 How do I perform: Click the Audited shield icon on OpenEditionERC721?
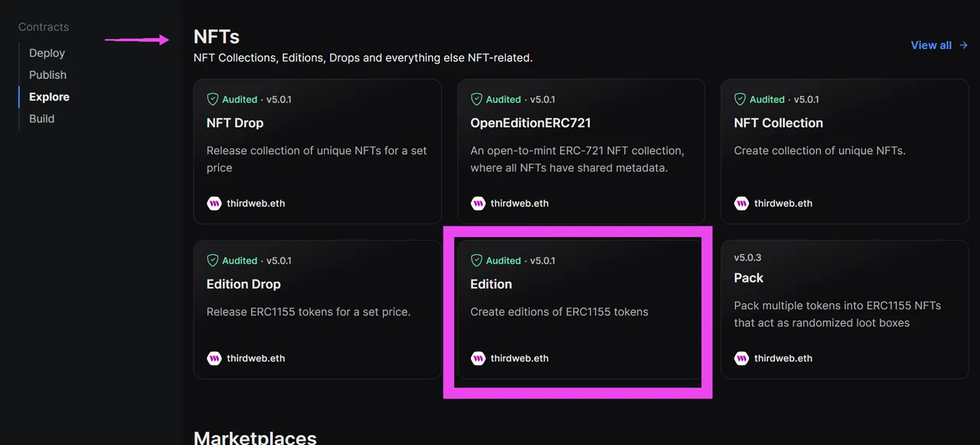[x=476, y=100]
